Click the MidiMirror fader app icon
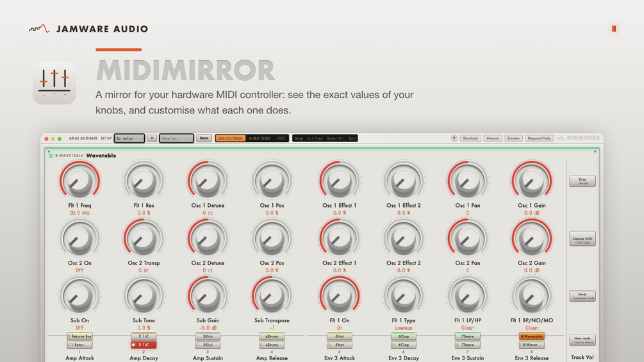644x362 pixels. tap(54, 83)
